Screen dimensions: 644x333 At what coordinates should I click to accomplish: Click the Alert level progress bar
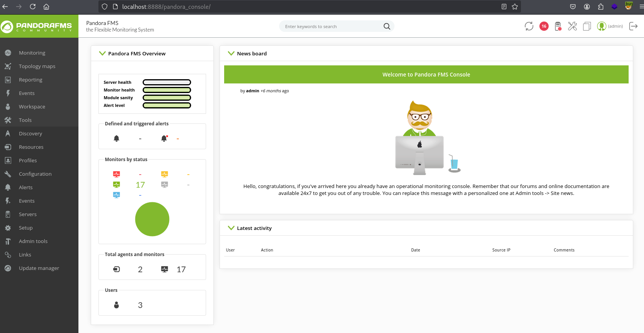click(x=167, y=105)
